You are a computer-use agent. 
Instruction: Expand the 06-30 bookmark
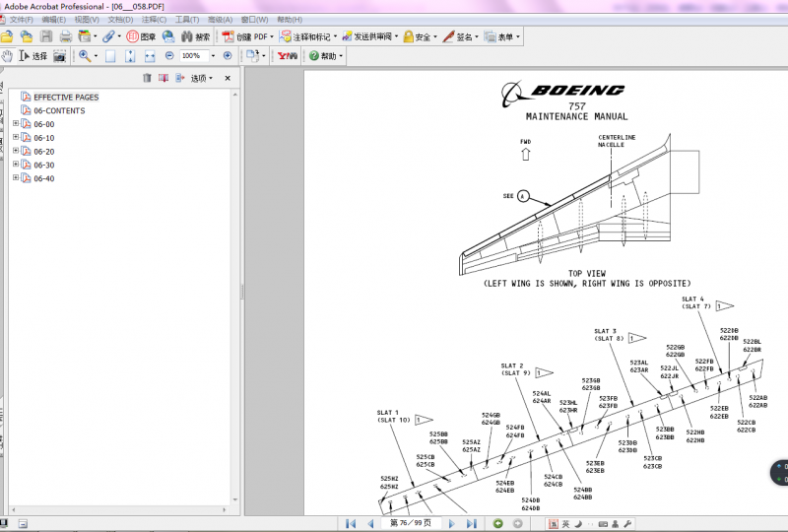[x=16, y=164]
